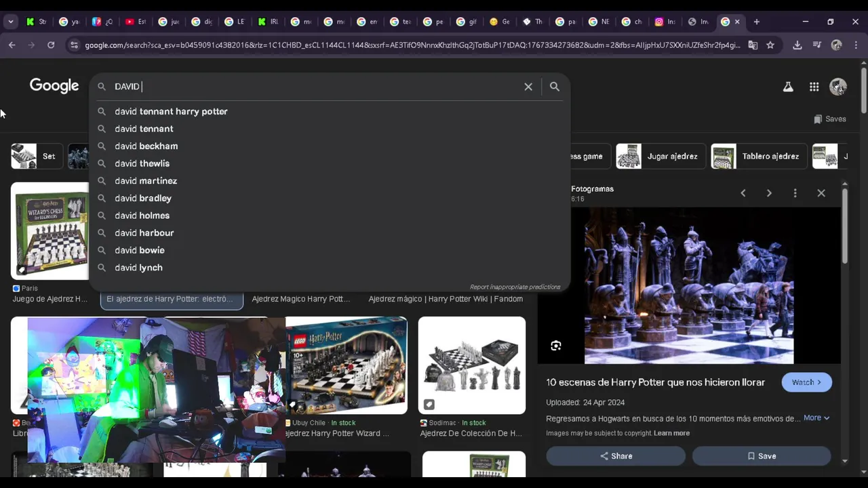Expand description with More
Image resolution: width=868 pixels, height=488 pixels.
pos(816,418)
